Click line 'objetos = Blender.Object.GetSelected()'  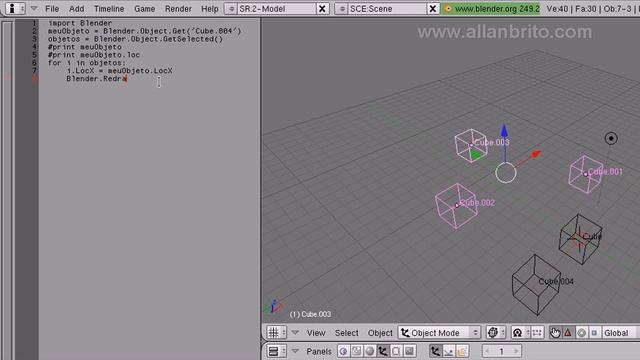tap(136, 39)
